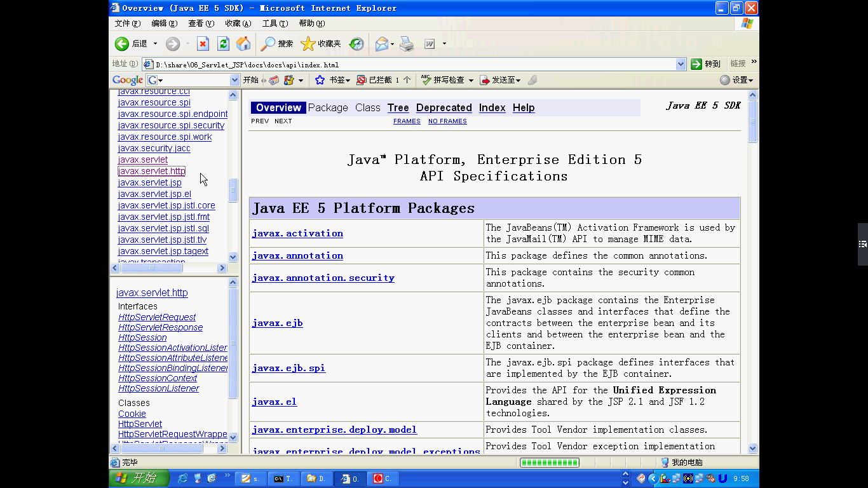Click the Google toolbar news icon

pos(274,80)
